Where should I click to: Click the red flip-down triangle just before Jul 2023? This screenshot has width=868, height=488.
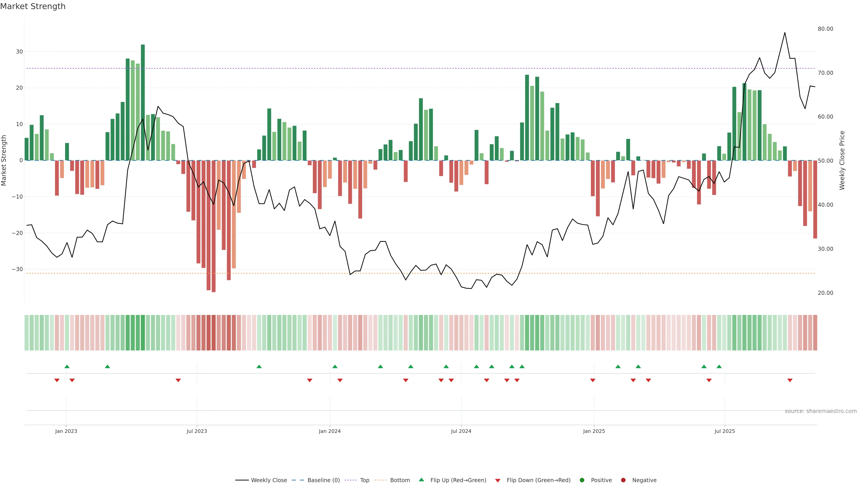pos(178,380)
